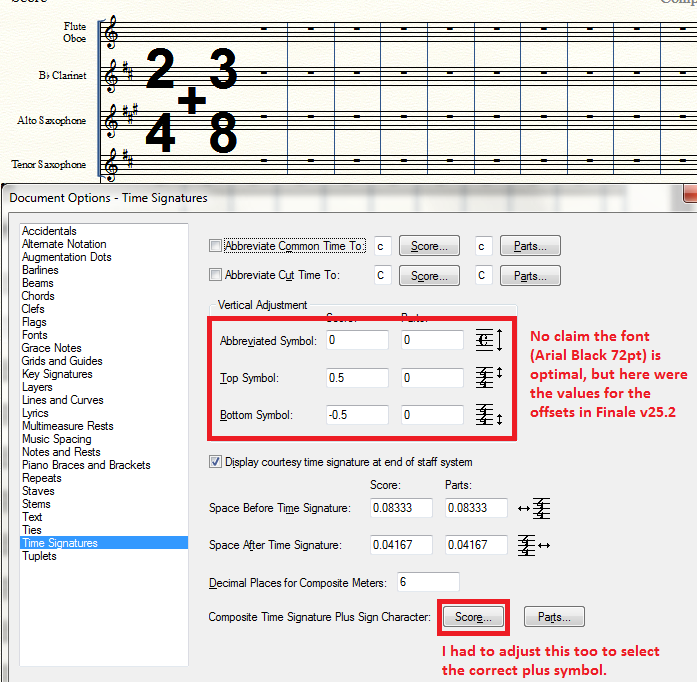Image resolution: width=697 pixels, height=682 pixels.
Task: Click Decimal Places for Composite Meters field
Action: 429,582
